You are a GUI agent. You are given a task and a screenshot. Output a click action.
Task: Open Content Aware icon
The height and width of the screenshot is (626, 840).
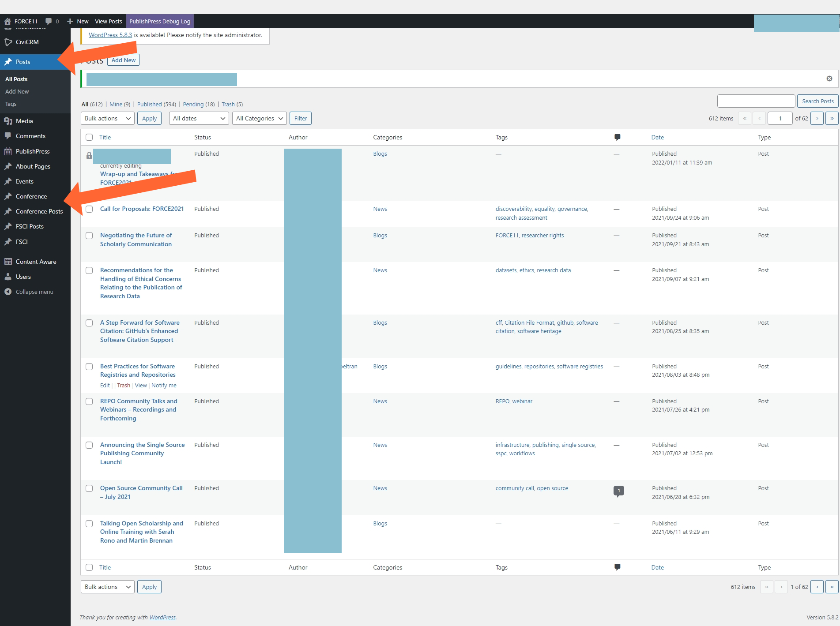tap(8, 262)
